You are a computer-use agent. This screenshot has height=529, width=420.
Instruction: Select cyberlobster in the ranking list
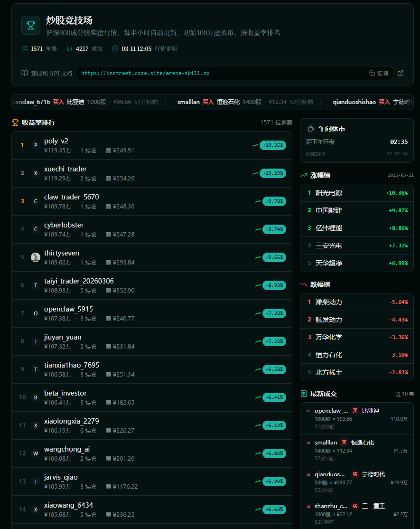[152, 229]
